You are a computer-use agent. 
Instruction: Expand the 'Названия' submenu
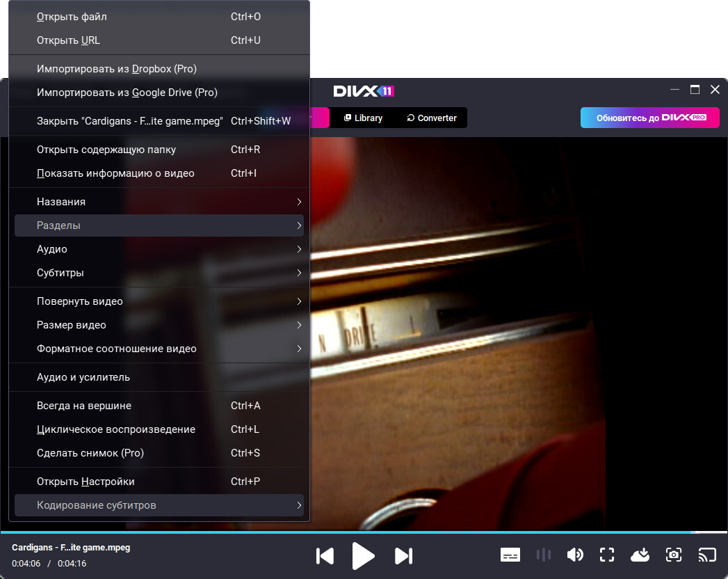coord(159,202)
